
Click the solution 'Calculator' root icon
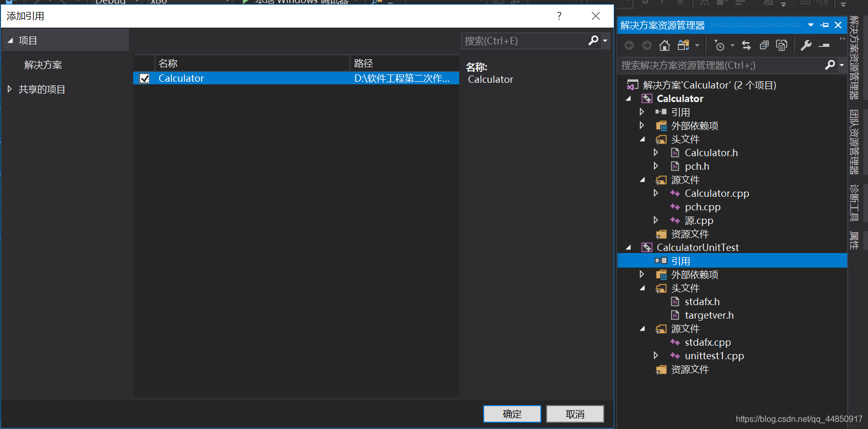(x=632, y=85)
